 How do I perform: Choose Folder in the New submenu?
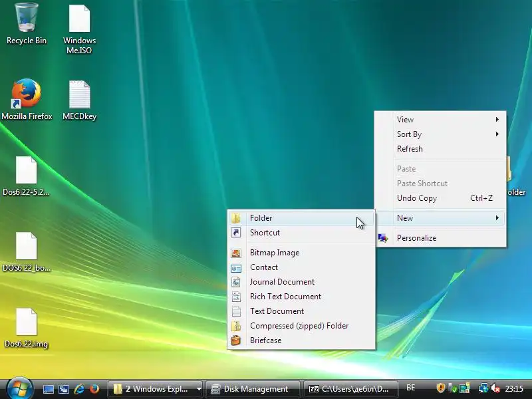pos(301,218)
